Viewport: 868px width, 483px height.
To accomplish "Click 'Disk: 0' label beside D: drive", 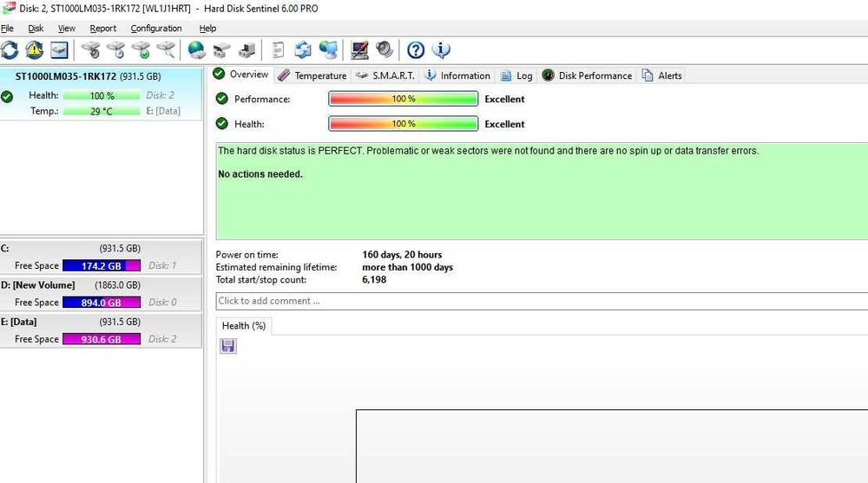I will [x=162, y=302].
